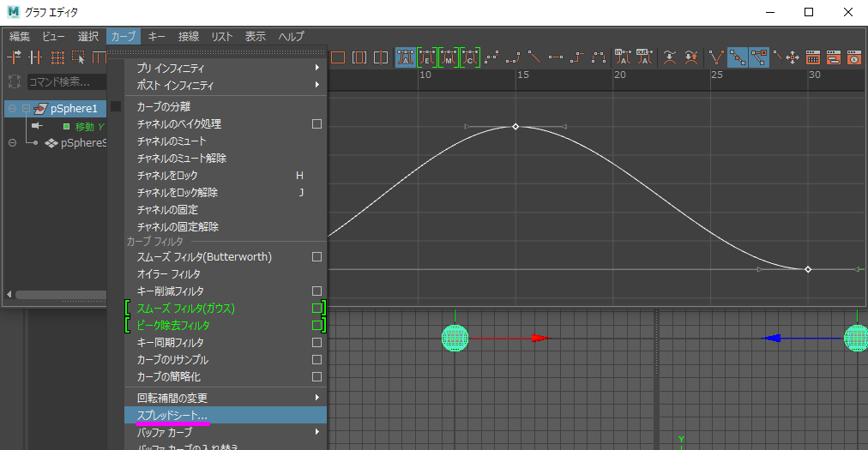This screenshot has height=450, width=868.
Task: Set Flat tangents via toolbar icon
Action: tap(556, 57)
